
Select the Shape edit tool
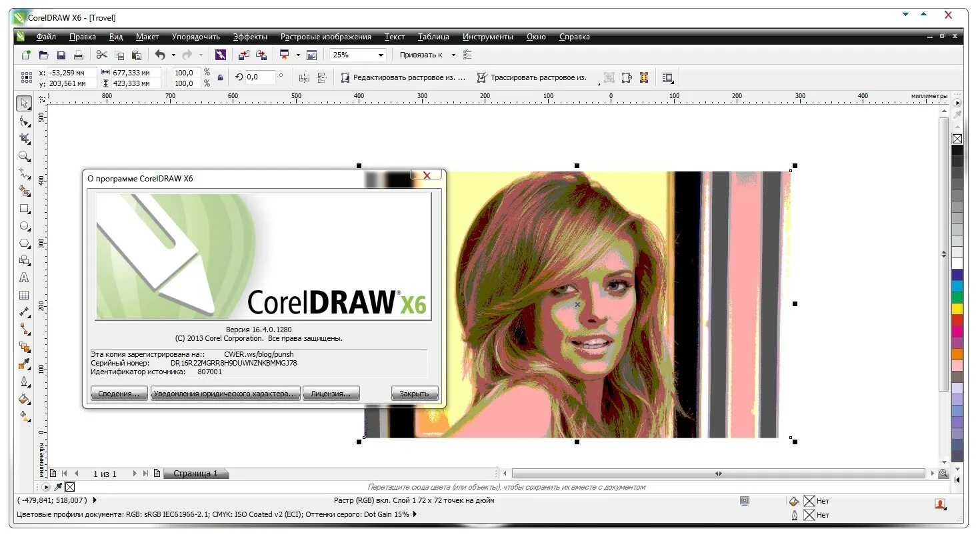tap(25, 121)
